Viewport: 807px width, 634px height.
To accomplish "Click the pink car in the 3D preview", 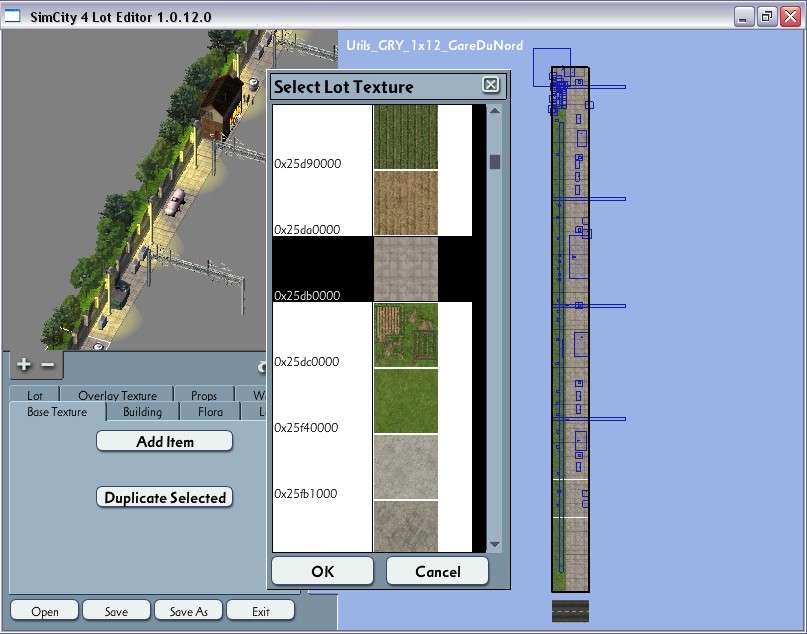I will pos(175,202).
